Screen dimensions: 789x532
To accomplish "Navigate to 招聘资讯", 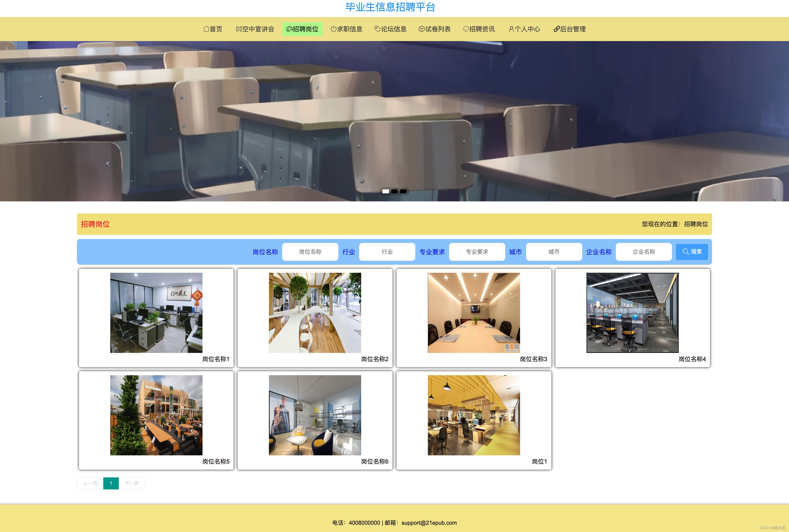I will (479, 29).
